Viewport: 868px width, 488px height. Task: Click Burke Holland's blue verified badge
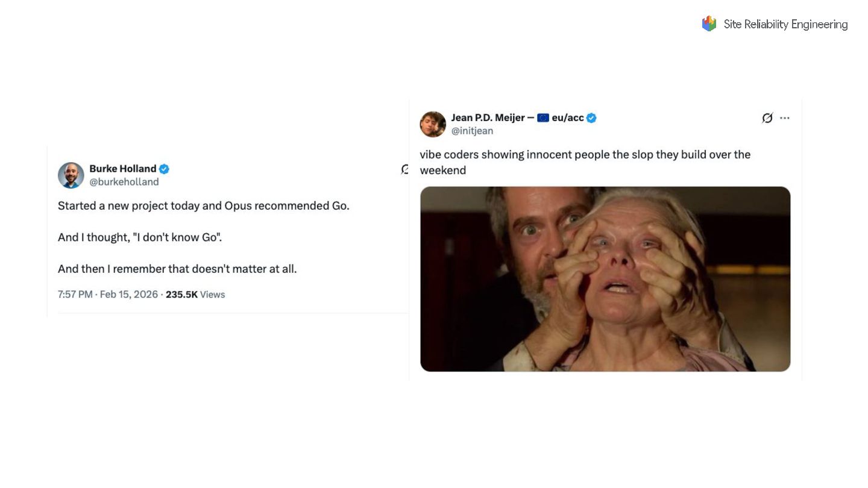point(164,169)
